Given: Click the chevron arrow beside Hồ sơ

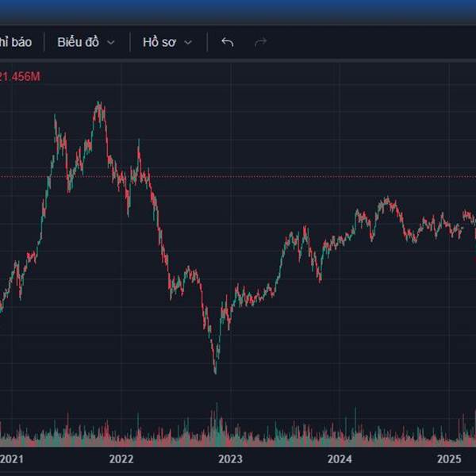Looking at the screenshot, I should coord(188,42).
